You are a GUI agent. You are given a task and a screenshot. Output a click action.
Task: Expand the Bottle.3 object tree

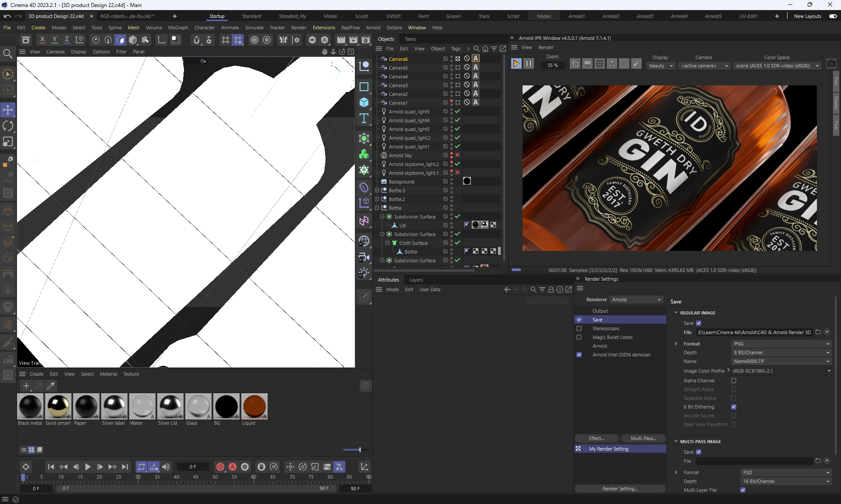377,190
